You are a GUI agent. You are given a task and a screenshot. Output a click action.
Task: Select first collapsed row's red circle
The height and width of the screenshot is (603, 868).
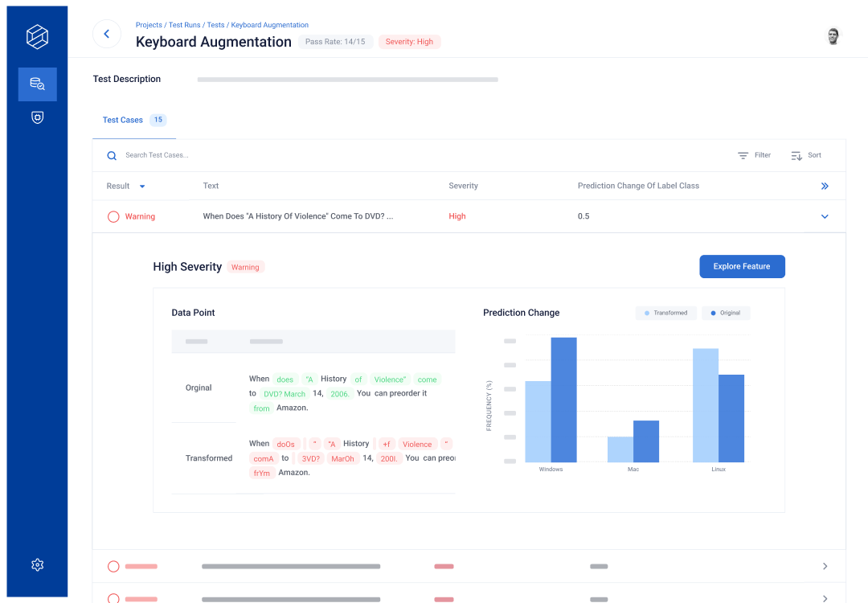[x=113, y=567]
